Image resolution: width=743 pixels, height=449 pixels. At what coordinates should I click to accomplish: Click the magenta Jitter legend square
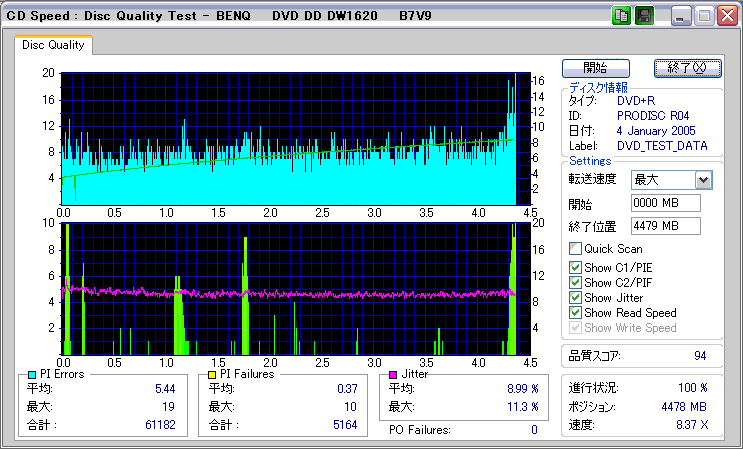click(x=393, y=374)
